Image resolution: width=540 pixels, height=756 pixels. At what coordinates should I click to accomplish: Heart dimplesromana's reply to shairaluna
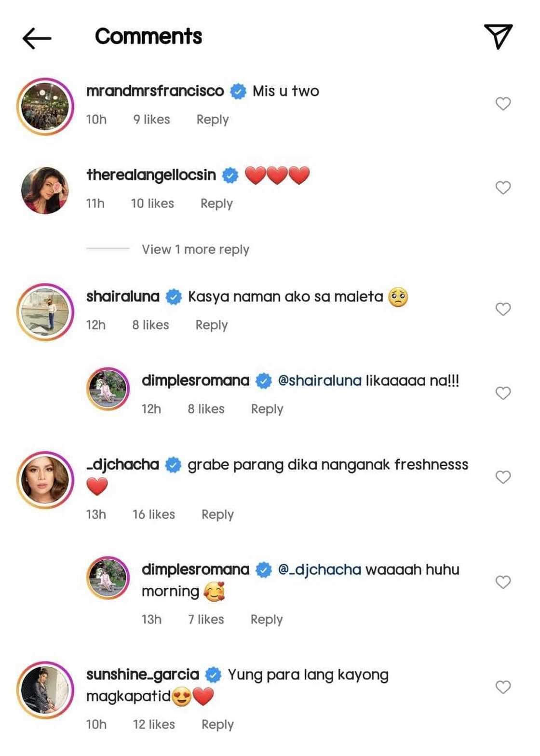click(x=503, y=393)
